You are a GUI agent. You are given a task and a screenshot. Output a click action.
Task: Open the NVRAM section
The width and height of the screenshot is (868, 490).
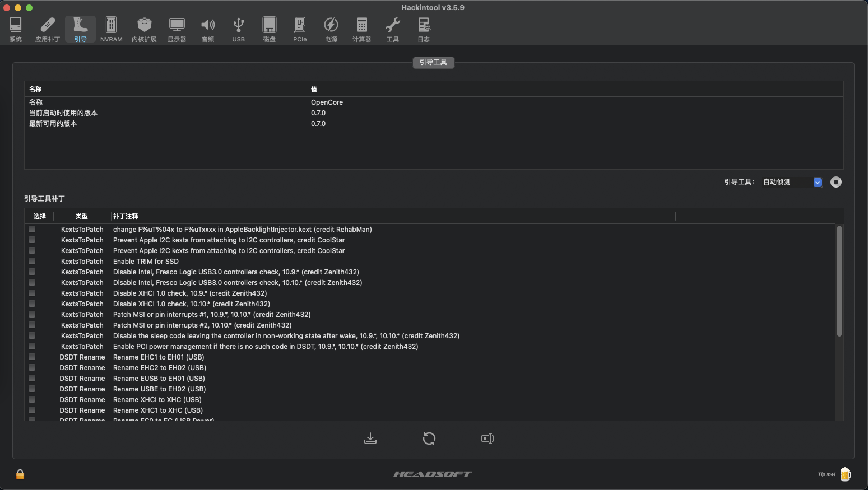tap(111, 29)
